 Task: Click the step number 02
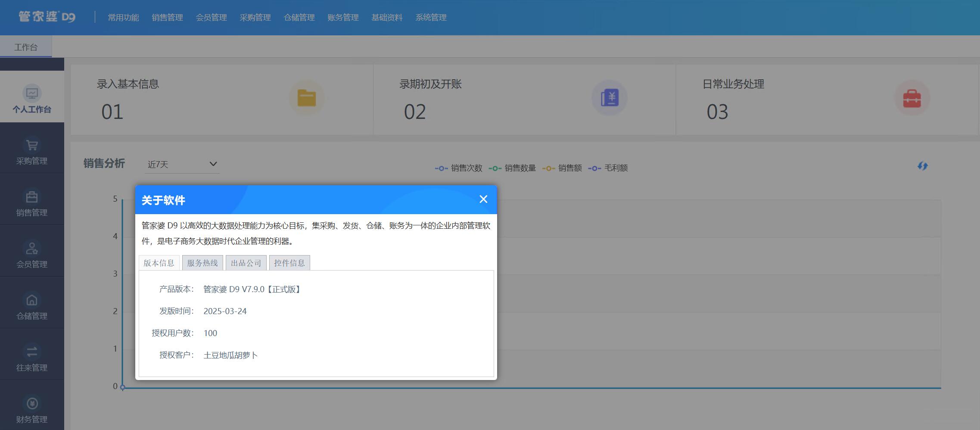[x=415, y=112]
